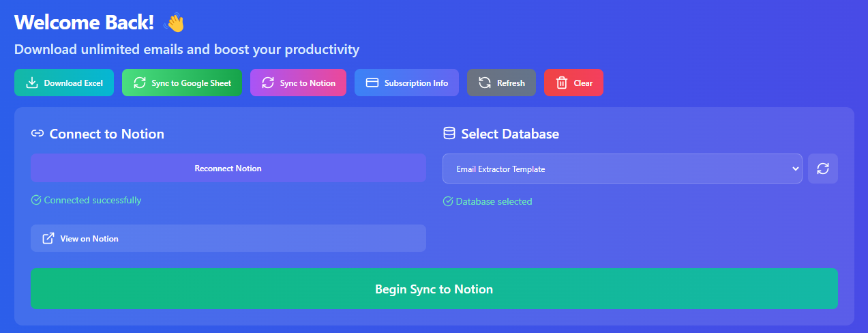Image resolution: width=868 pixels, height=333 pixels.
Task: Click the checkmark icon next to Database selected
Action: tap(448, 201)
